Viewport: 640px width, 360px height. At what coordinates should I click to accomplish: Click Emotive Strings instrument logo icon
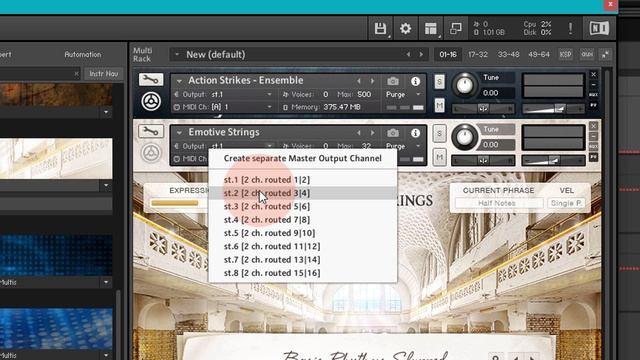pyautogui.click(x=151, y=153)
